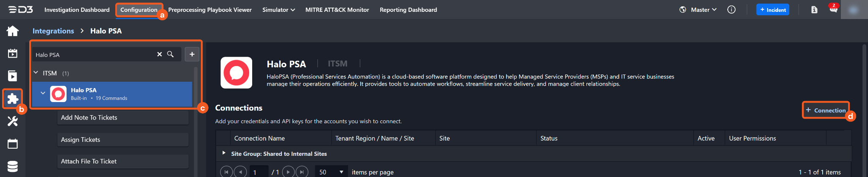The image size is (868, 177).
Task: Open the tools wrench sidebar icon
Action: coord(13,122)
